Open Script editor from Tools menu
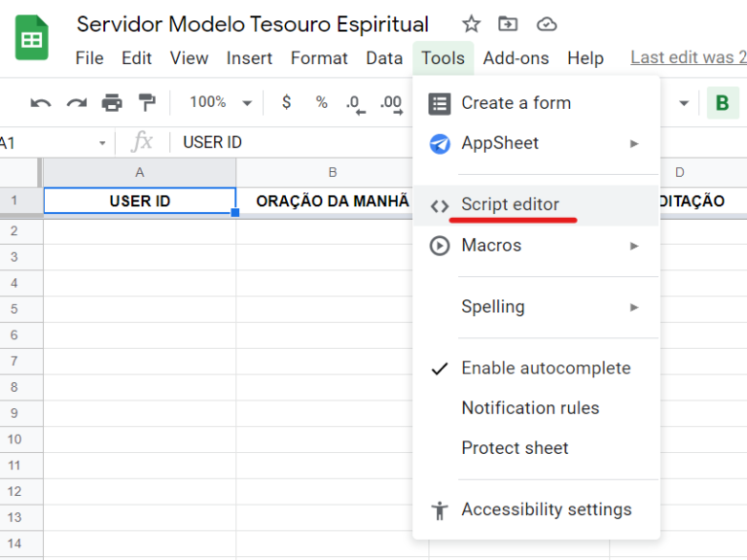The height and width of the screenshot is (560, 747). point(510,204)
